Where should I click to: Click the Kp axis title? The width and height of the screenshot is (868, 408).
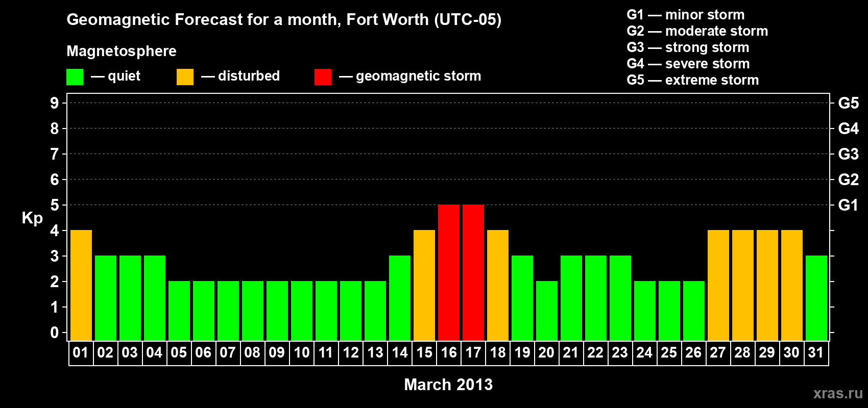[x=32, y=218]
